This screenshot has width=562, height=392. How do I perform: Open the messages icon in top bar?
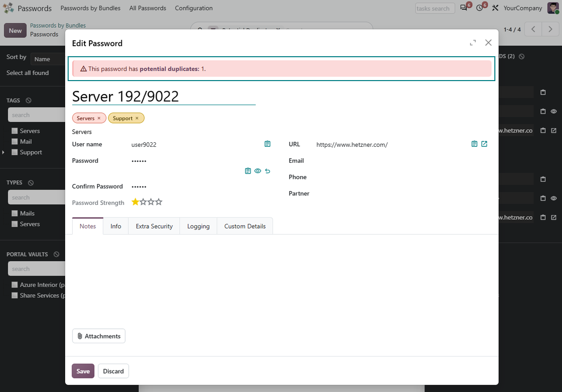click(x=464, y=8)
